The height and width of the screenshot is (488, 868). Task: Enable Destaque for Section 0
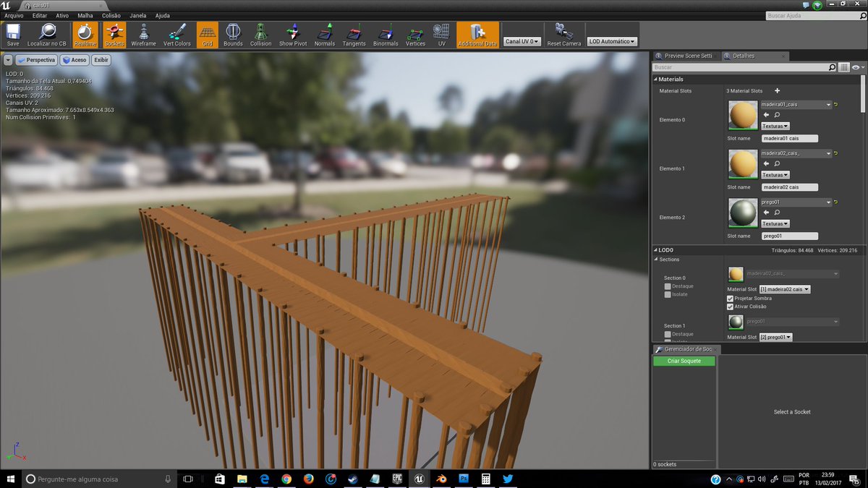(x=668, y=286)
